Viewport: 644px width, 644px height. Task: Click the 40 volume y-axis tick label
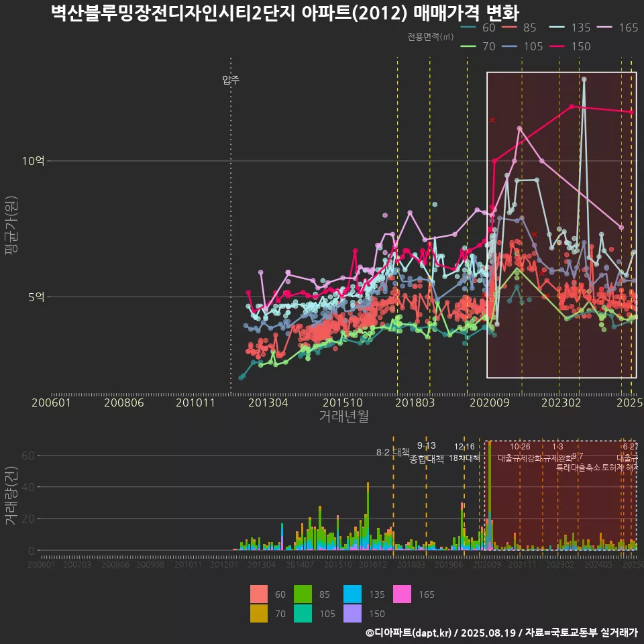[x=28, y=487]
